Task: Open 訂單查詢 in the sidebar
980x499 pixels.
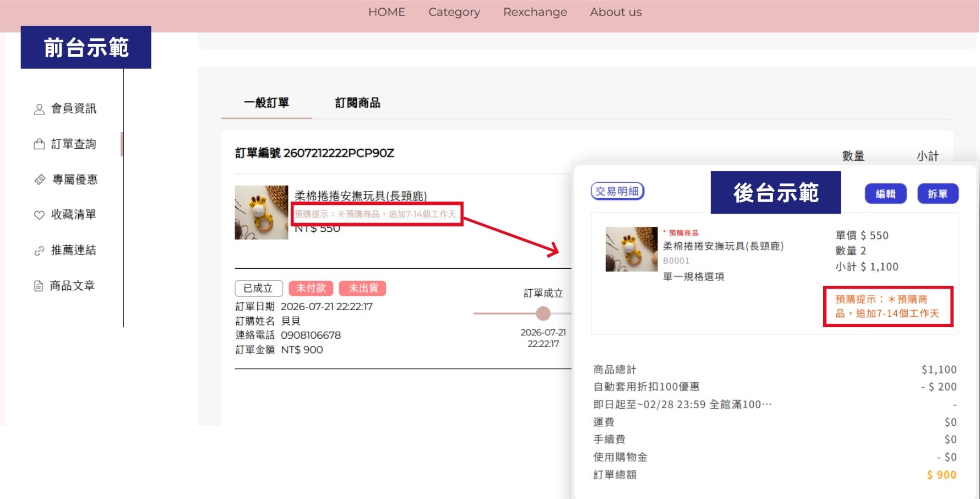Action: (x=74, y=144)
